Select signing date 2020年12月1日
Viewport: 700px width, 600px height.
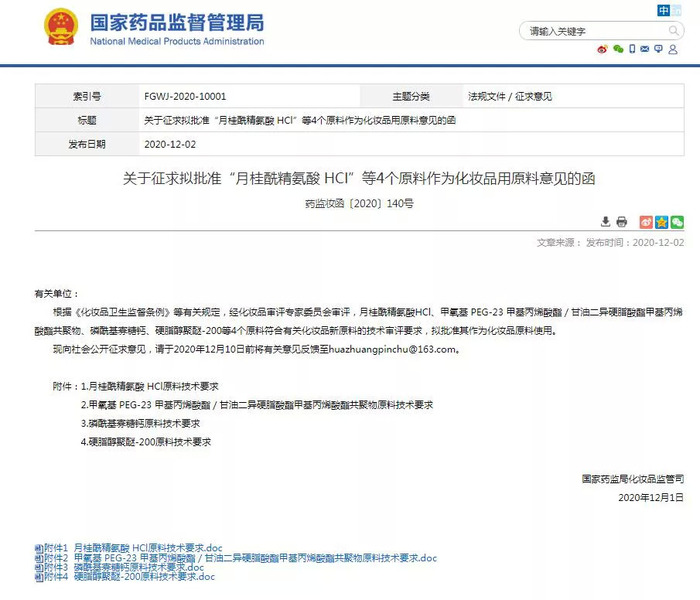[650, 497]
